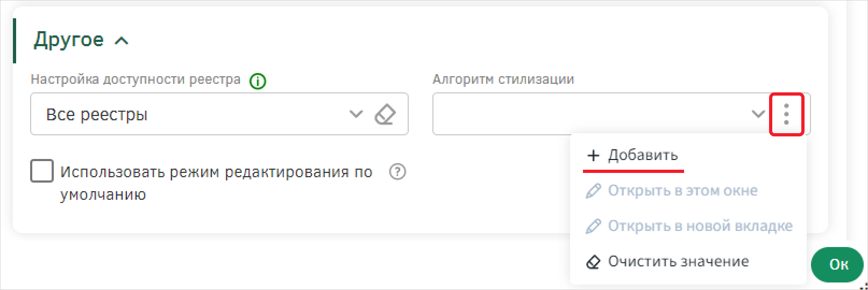Clear Все реестры with the eraser icon
The width and height of the screenshot is (868, 290).
pyautogui.click(x=385, y=114)
